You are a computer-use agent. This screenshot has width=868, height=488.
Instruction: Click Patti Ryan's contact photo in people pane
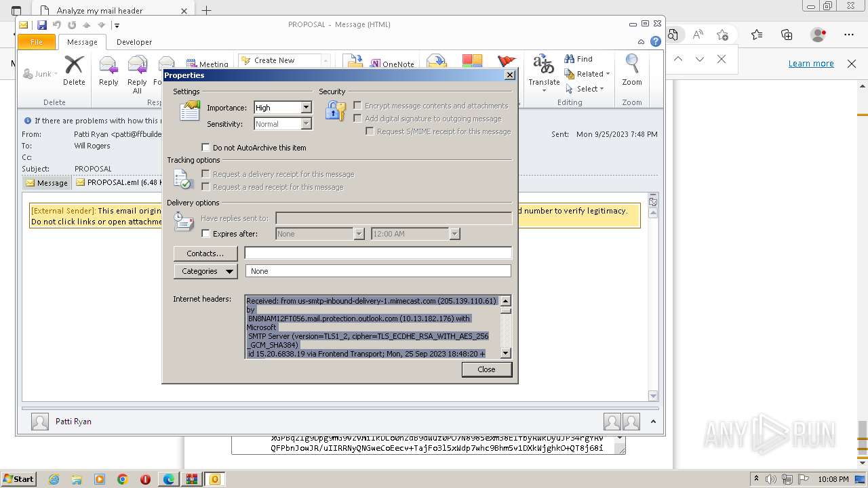coord(40,422)
